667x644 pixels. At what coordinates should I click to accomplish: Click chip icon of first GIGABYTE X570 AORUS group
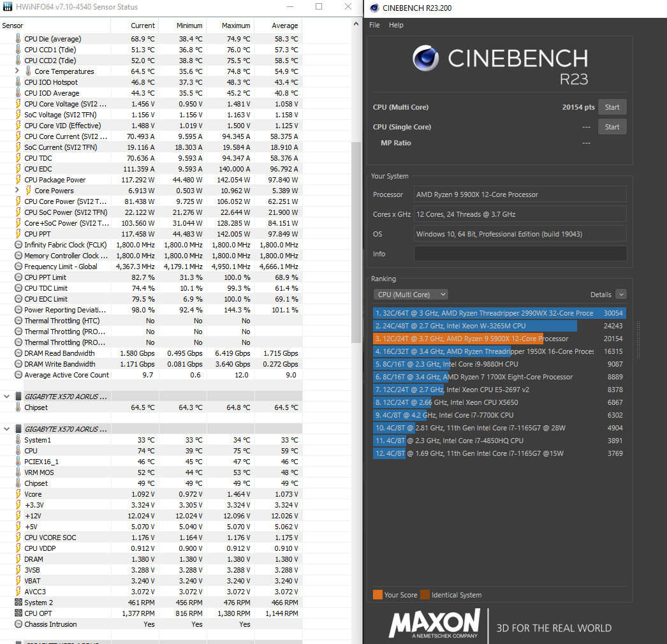click(18, 397)
